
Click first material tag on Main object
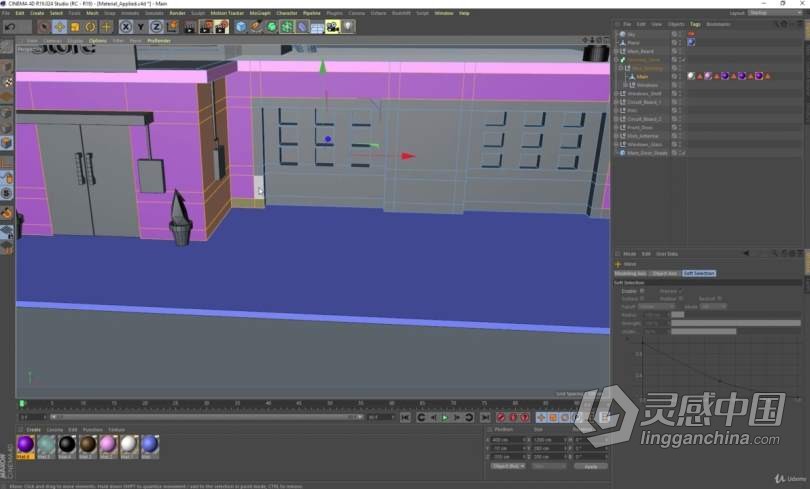[691, 76]
